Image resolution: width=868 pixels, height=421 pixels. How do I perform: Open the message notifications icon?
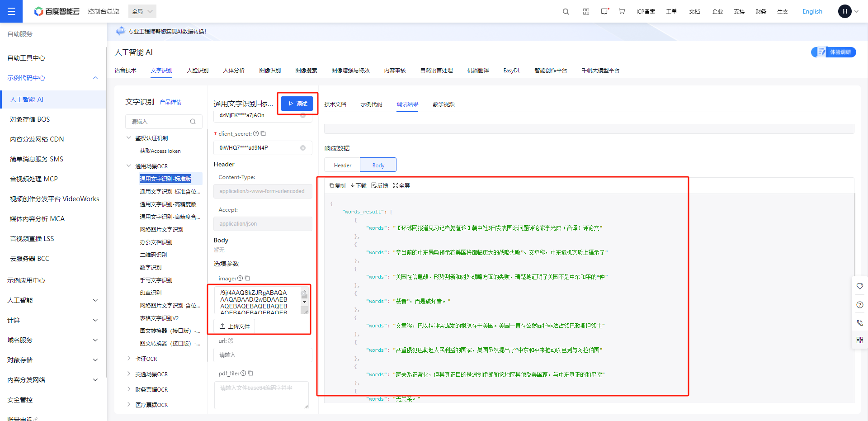click(x=604, y=11)
